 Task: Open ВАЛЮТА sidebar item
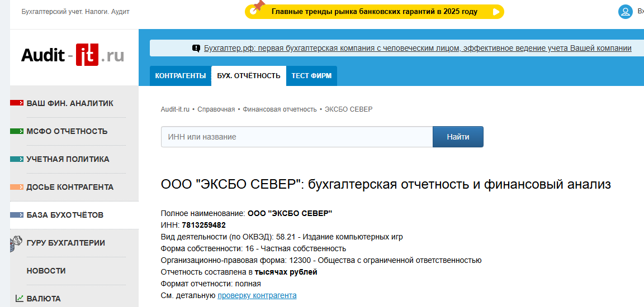(44, 299)
